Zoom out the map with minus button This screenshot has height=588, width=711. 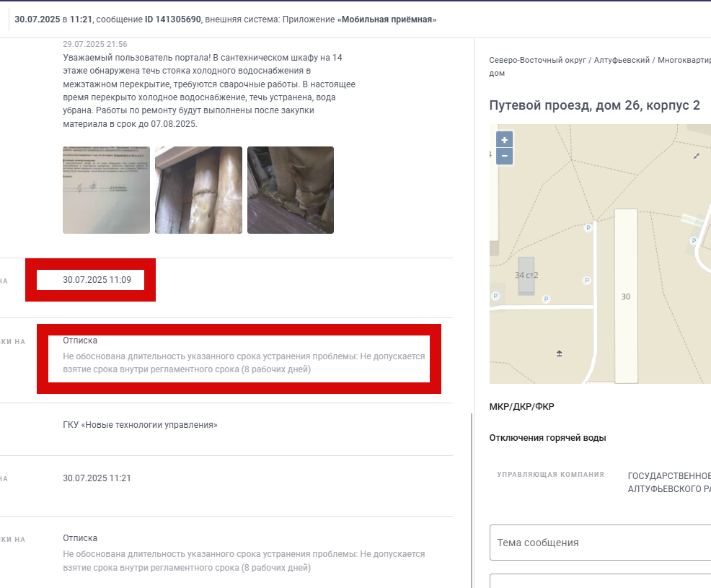pyautogui.click(x=504, y=156)
